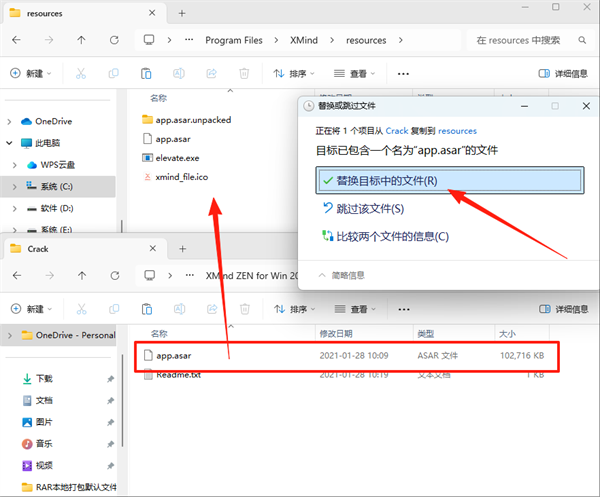The height and width of the screenshot is (497, 600).
Task: Open the 排序 dropdown in Crack window
Action: tap(295, 309)
